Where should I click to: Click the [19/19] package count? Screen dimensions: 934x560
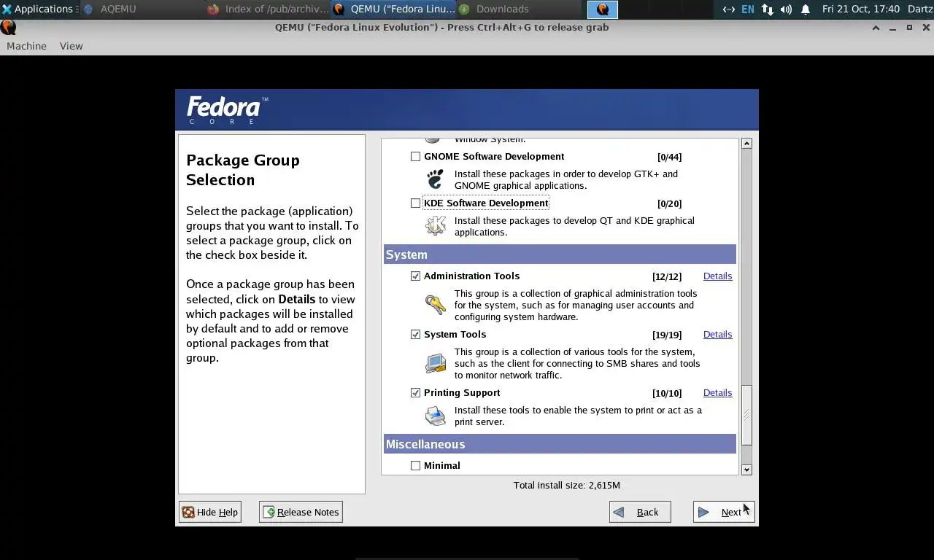point(666,335)
